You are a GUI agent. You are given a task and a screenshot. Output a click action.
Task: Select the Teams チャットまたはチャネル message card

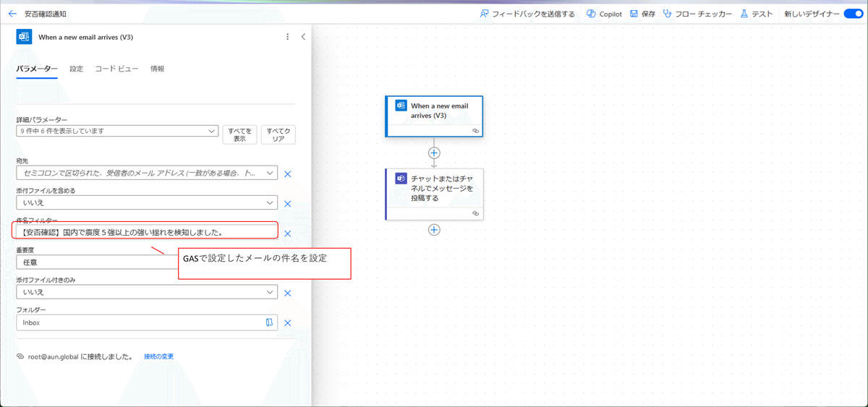[x=434, y=194]
